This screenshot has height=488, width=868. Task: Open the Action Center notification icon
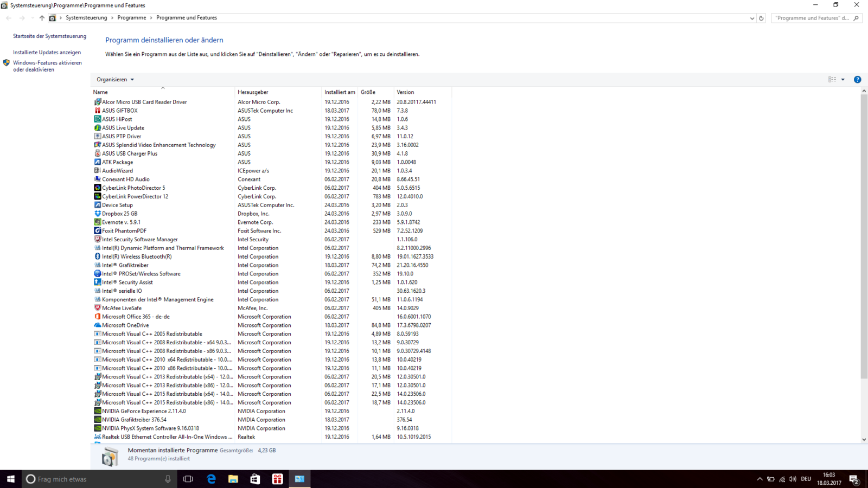853,479
